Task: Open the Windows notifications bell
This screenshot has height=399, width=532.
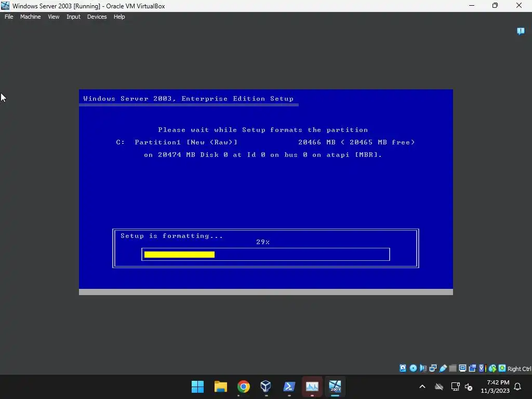Action: 518,387
